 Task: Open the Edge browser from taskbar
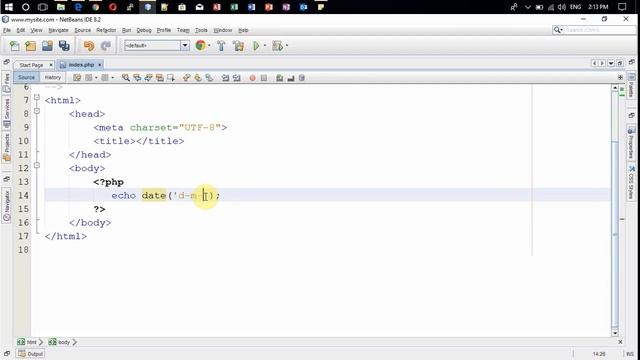pos(78,7)
